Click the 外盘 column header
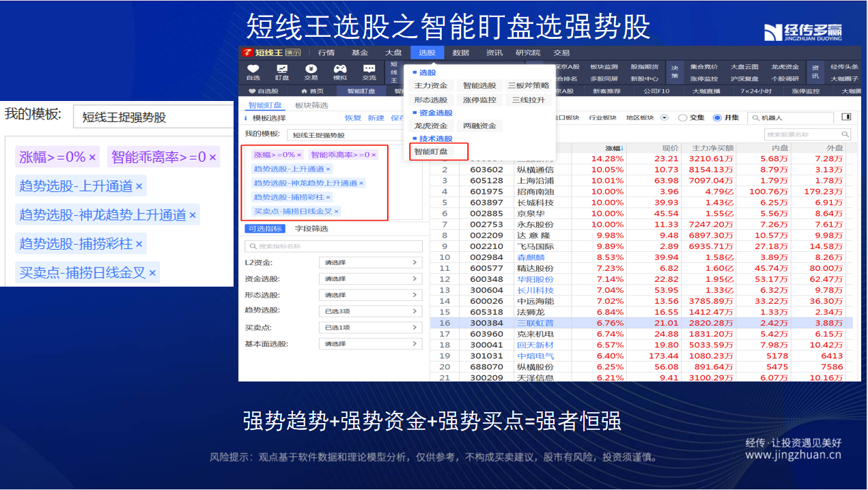This screenshot has width=868, height=490. tap(835, 148)
